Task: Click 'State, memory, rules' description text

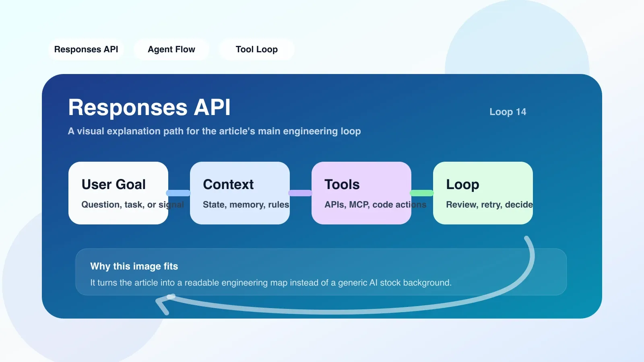Action: pos(246,205)
